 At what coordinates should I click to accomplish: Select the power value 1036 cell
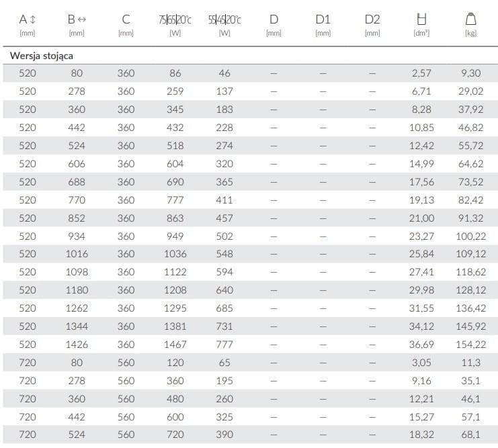pos(175,254)
